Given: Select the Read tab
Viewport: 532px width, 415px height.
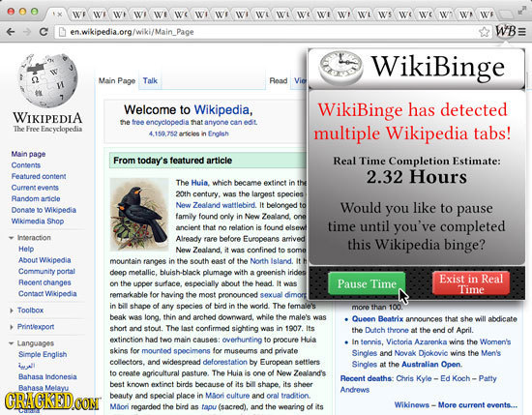Looking at the screenshot, I should tap(279, 80).
